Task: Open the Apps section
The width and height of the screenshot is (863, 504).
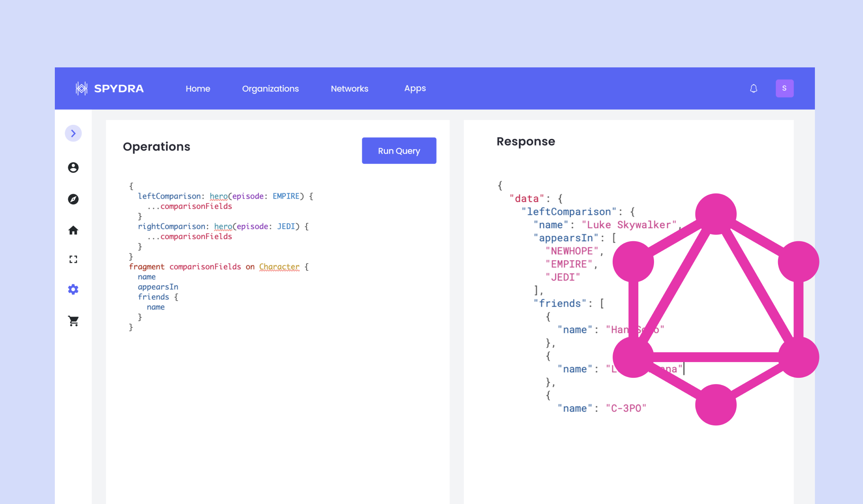Action: pyautogui.click(x=415, y=88)
